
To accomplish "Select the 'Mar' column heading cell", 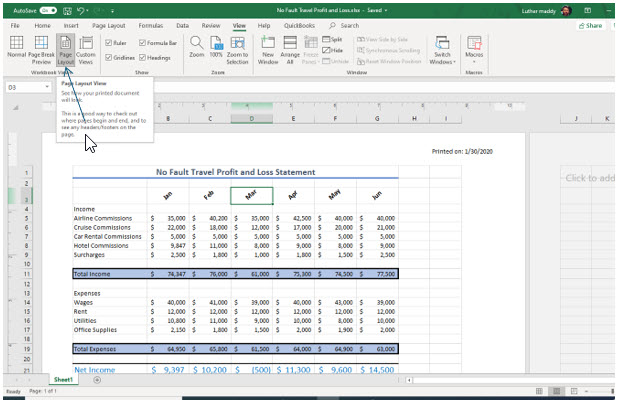I will pyautogui.click(x=251, y=196).
